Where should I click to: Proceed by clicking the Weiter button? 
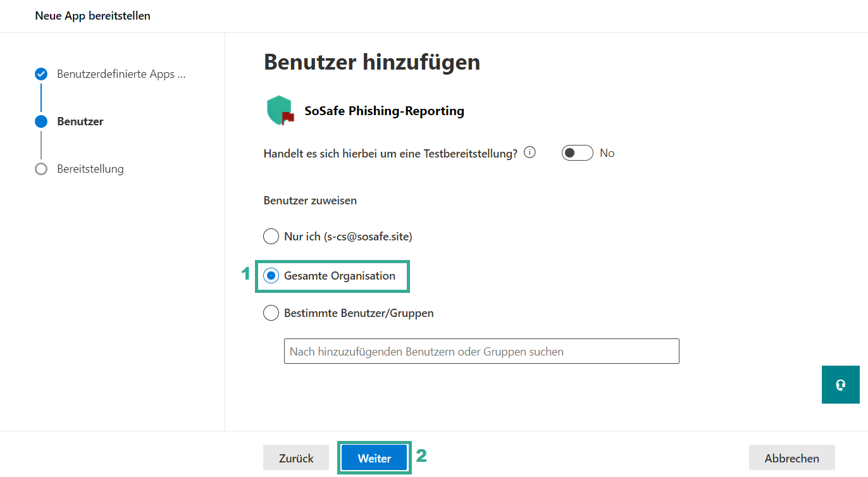click(375, 458)
